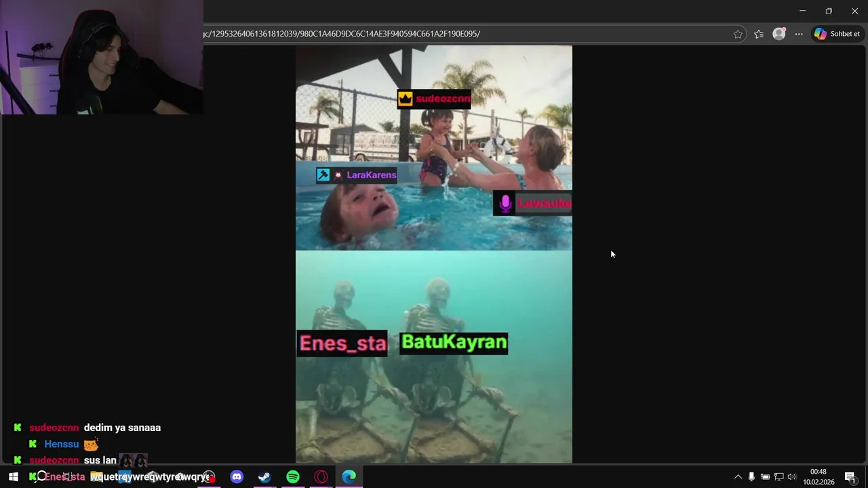Click the Copilot Sohbet et button
Screen dimensions: 868x488
[837, 34]
